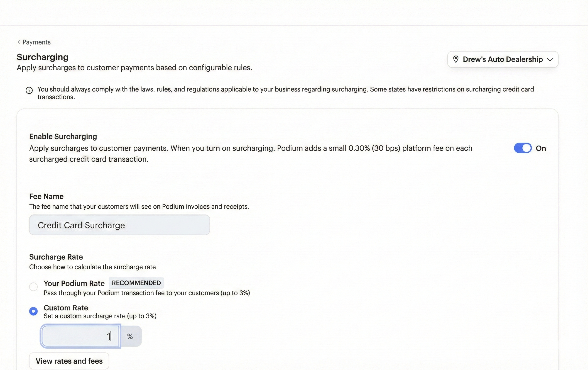Screen dimensions: 588x370
Task: Go back to the Payments page
Action: coord(36,42)
